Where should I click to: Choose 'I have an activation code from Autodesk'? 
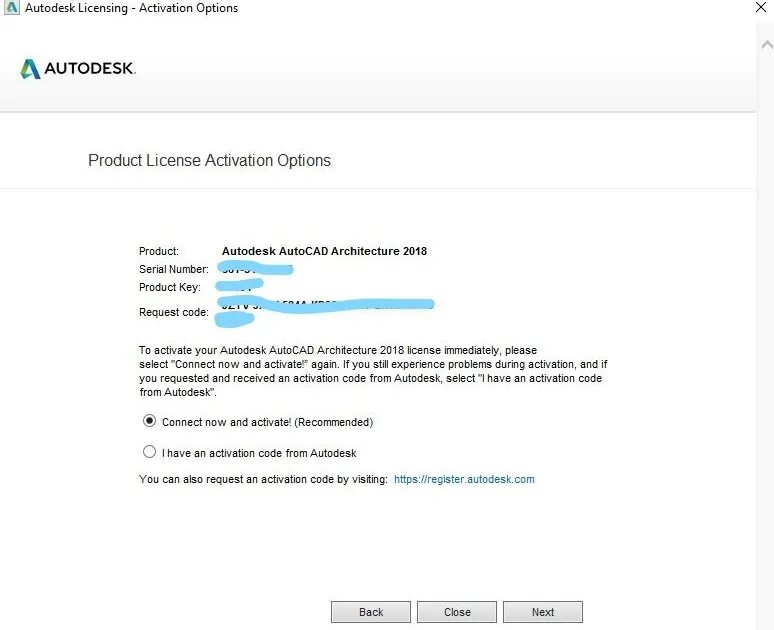coord(150,452)
